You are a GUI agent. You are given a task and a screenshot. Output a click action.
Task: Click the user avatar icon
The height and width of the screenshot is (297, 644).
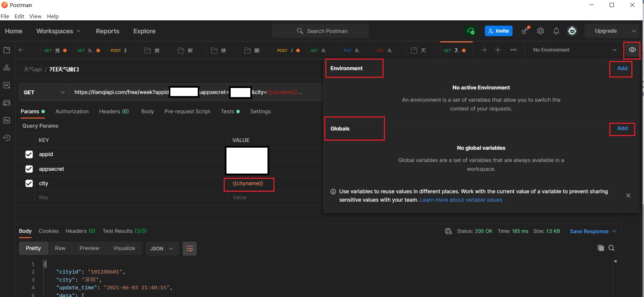(x=572, y=31)
